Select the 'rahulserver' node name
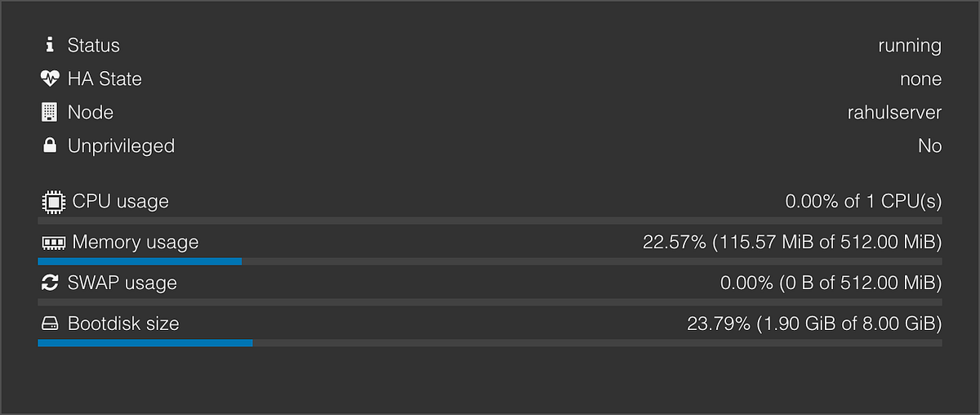 coord(894,113)
